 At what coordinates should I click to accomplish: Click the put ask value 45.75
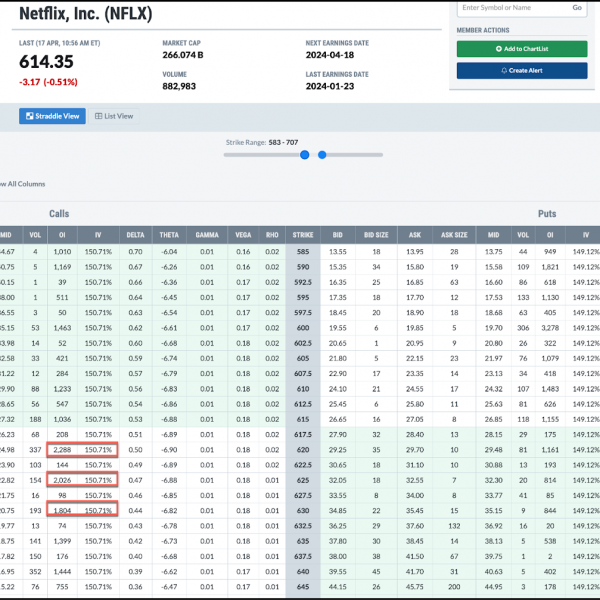(x=415, y=587)
